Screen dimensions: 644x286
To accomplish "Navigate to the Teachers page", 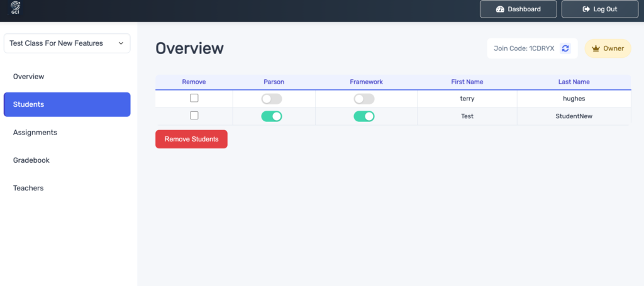I will pos(28,188).
